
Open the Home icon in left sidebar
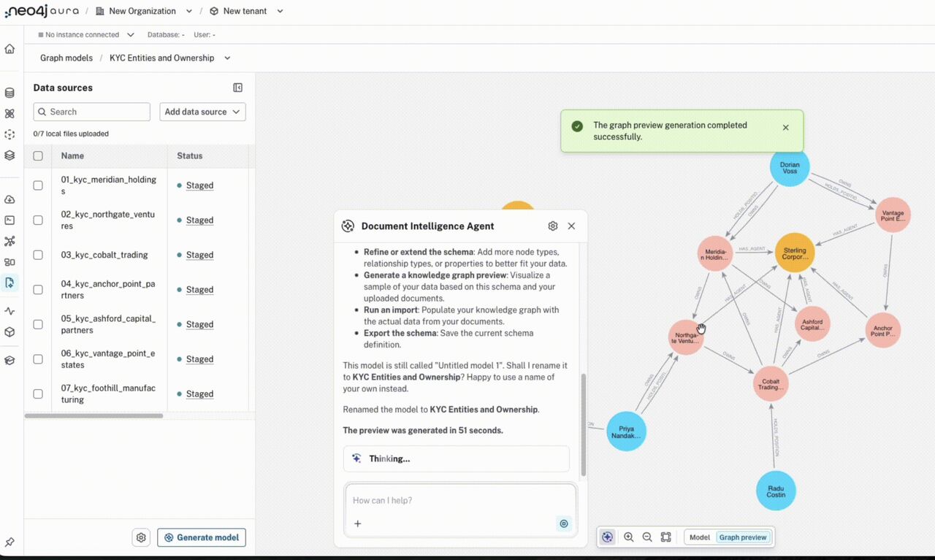[x=9, y=49]
